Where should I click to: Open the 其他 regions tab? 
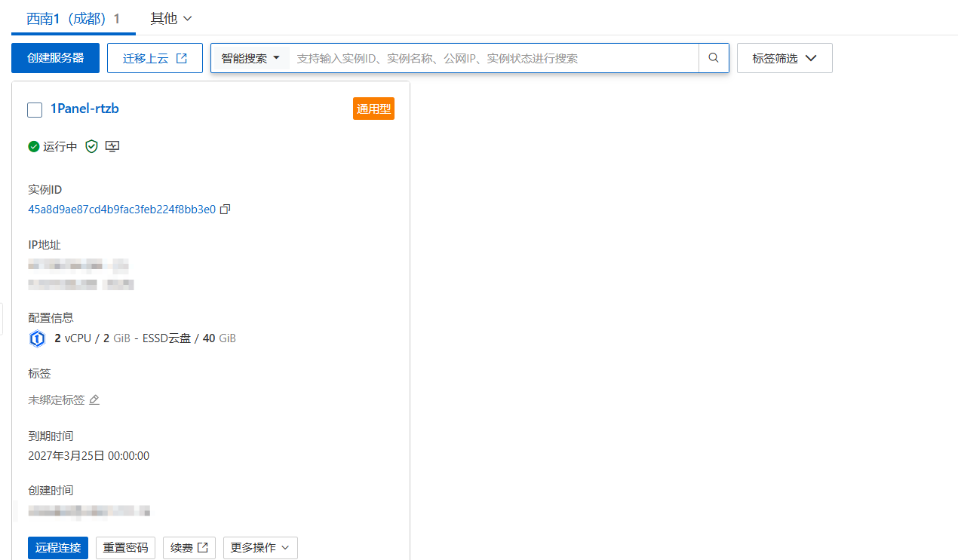pos(171,19)
